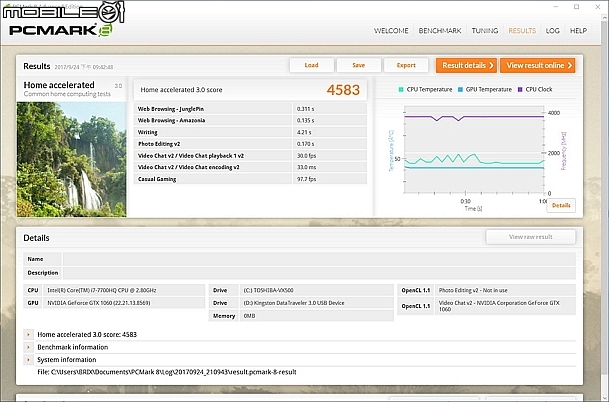Viewport: 609px width, 402px height.
Task: Select Photo Editing v2 row
Action: pyautogui.click(x=250, y=144)
